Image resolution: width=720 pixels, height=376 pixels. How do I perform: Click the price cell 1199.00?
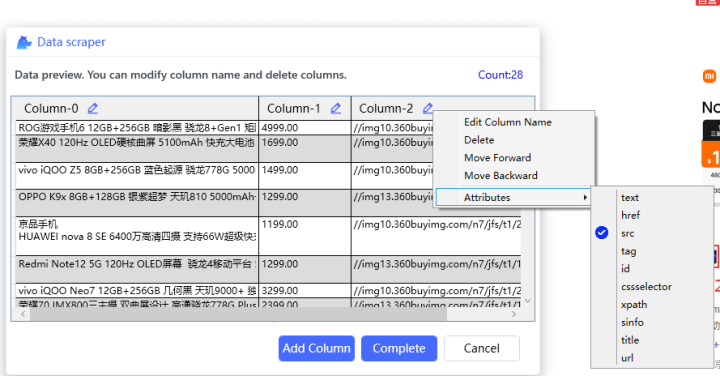coord(305,236)
